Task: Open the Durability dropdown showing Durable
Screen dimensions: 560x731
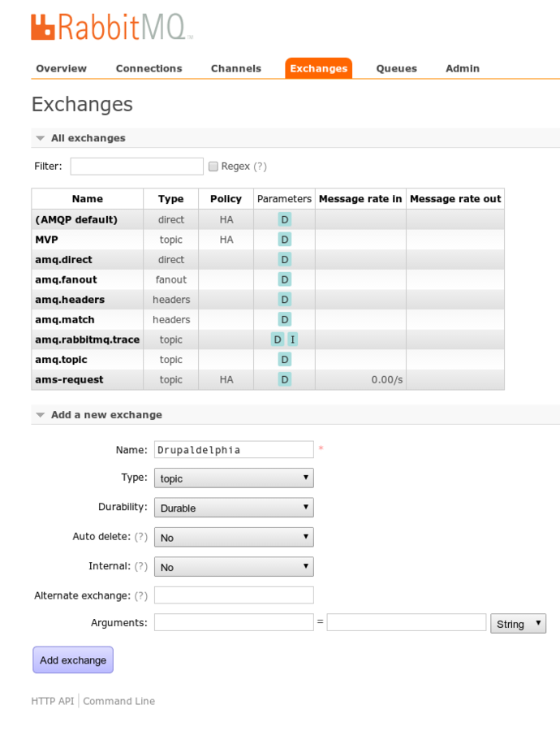Action: coord(234,508)
